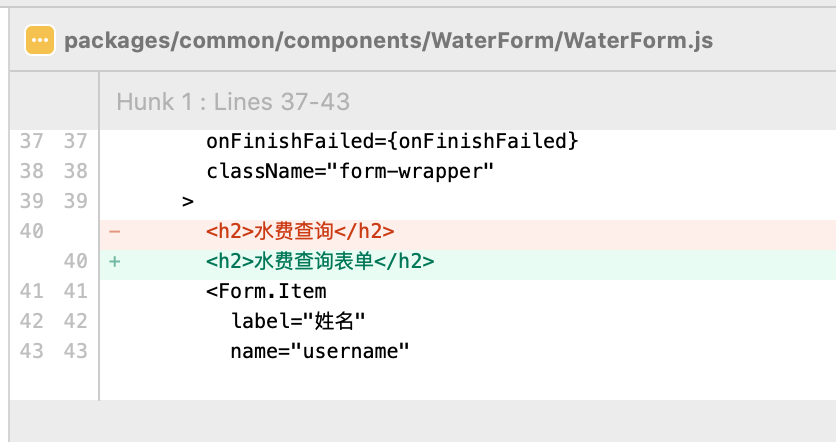Image resolution: width=836 pixels, height=442 pixels.
Task: Click old line number 40 in gutter
Action: 31,231
